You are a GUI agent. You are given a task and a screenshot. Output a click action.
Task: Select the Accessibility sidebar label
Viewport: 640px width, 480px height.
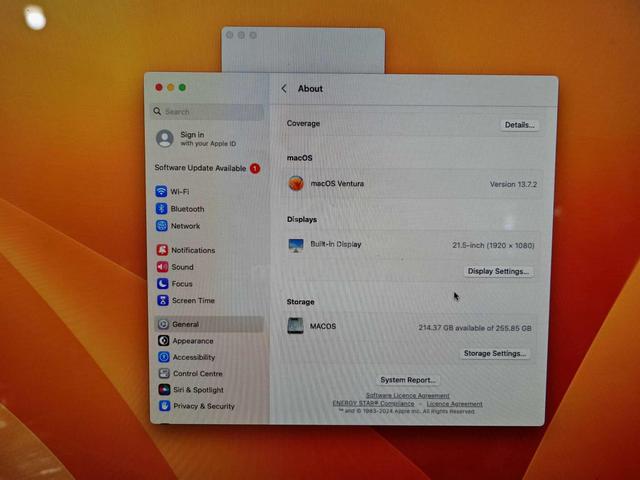coord(193,357)
